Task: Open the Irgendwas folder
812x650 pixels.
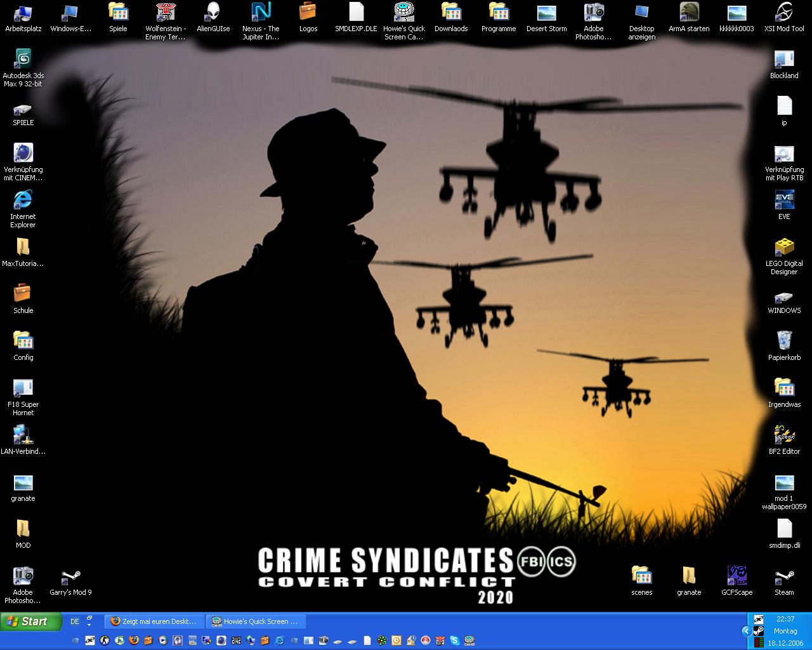Action: click(784, 394)
